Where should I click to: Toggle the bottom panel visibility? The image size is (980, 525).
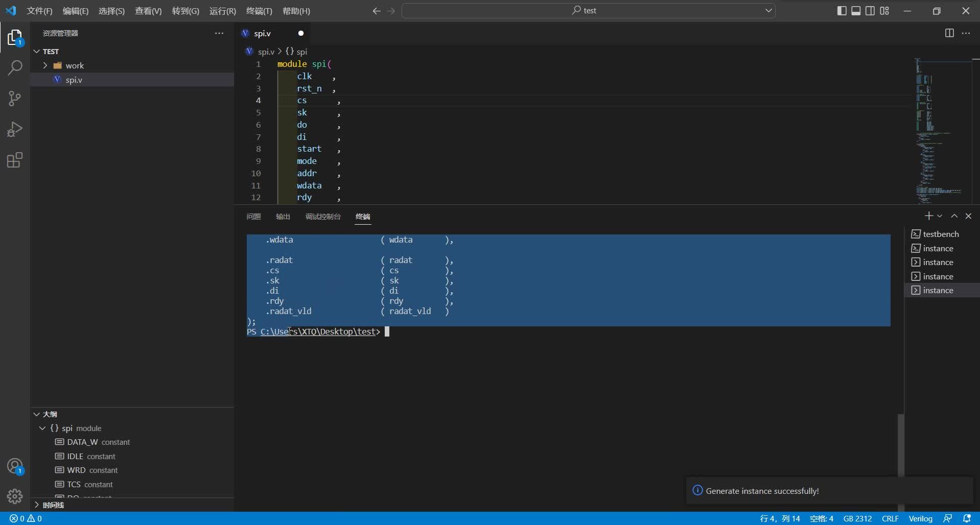tap(855, 10)
